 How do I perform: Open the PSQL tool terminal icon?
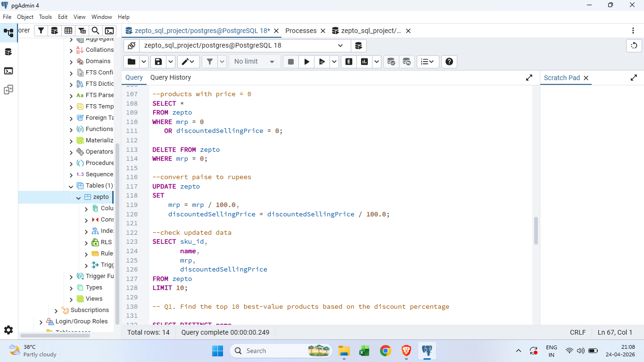click(x=109, y=31)
